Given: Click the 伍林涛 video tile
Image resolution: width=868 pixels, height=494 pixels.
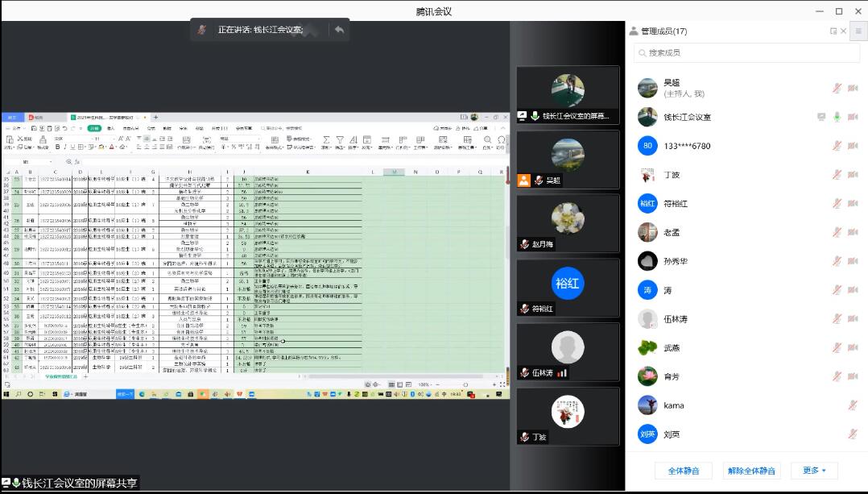Looking at the screenshot, I should (x=567, y=352).
